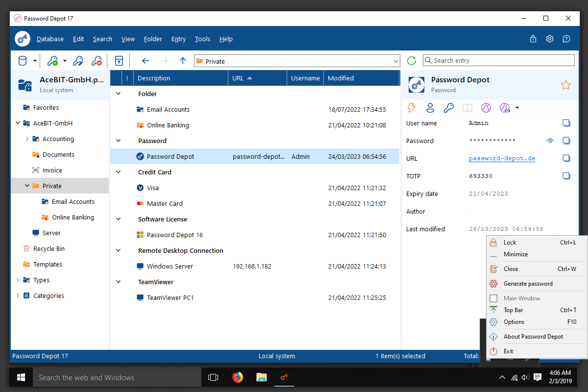Collapse the Credit Card group
This screenshot has height=392, width=588.
[118, 172]
